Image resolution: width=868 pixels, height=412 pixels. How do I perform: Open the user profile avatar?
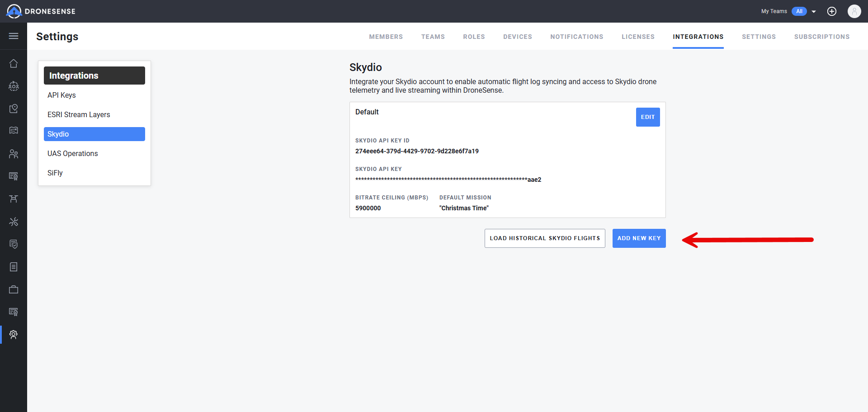click(x=854, y=11)
